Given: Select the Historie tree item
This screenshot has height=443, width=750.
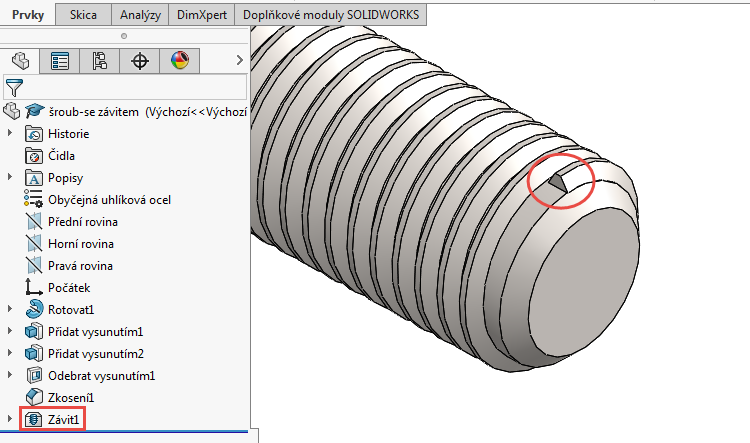Looking at the screenshot, I should coord(68,134).
